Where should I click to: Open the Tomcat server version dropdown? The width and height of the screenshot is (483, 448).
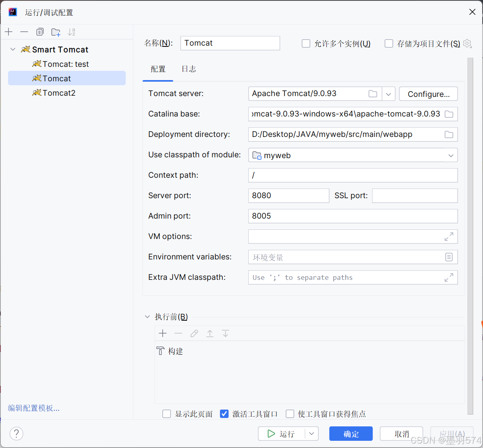[x=388, y=94]
